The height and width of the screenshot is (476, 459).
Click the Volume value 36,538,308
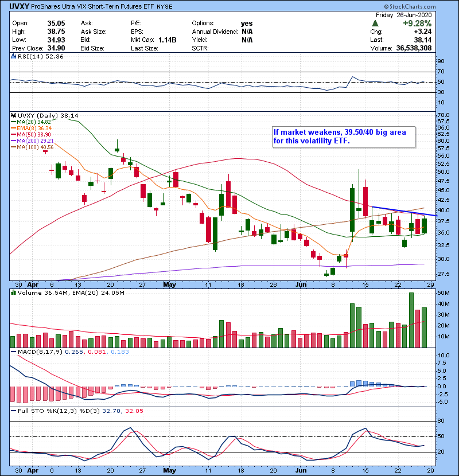414,48
